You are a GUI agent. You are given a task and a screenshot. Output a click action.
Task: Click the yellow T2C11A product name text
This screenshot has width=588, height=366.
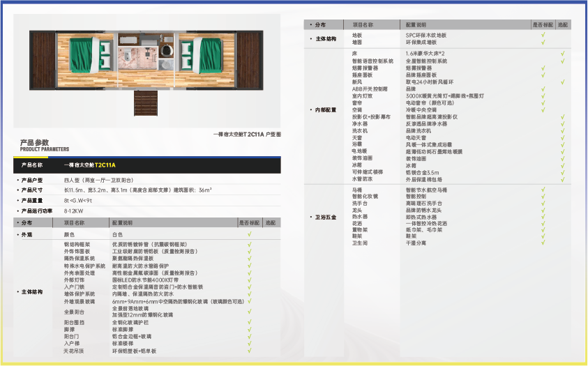pyautogui.click(x=105, y=165)
